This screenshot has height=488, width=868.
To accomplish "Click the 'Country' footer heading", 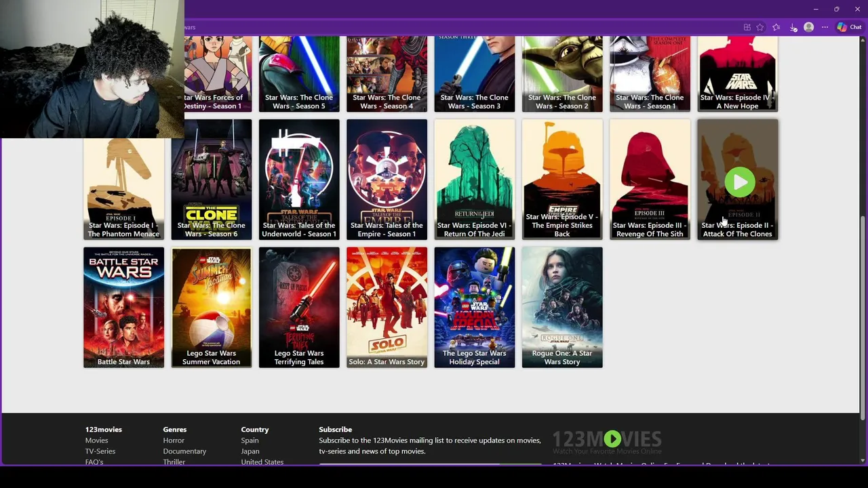I will (x=255, y=430).
